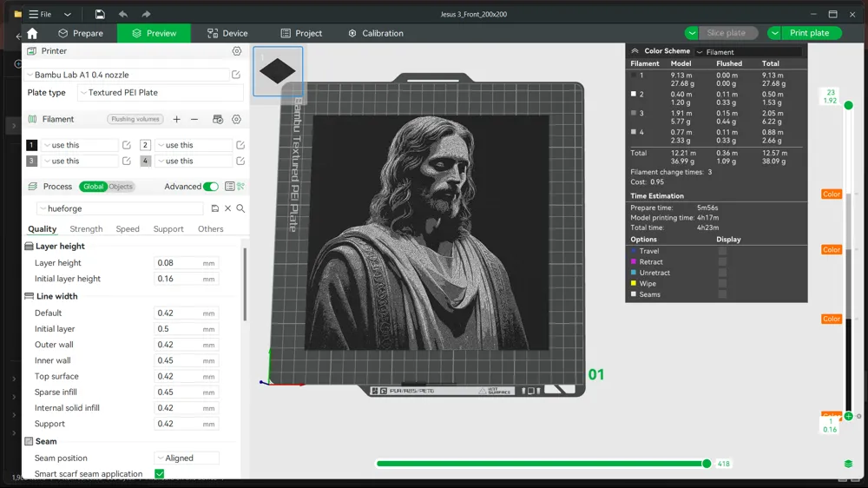The width and height of the screenshot is (868, 488).
Task: Open filament settings gear icon
Action: tap(236, 119)
